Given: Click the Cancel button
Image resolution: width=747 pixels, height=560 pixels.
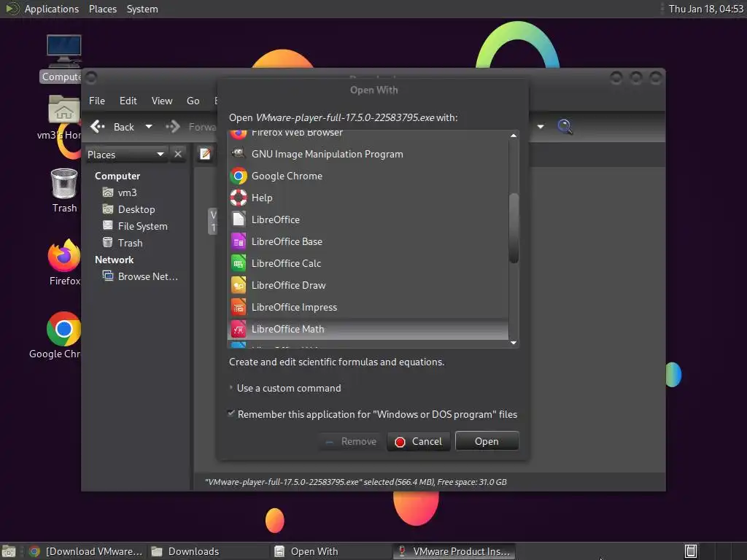Looking at the screenshot, I should 418,441.
